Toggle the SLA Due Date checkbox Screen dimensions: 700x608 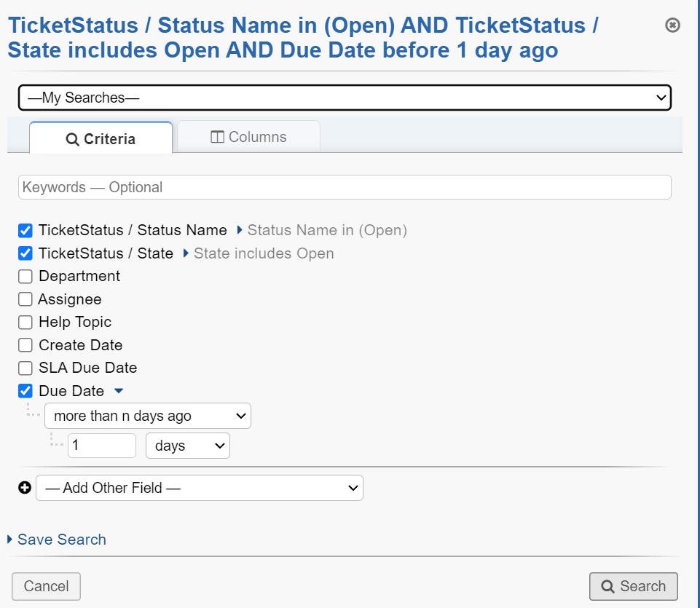25,368
